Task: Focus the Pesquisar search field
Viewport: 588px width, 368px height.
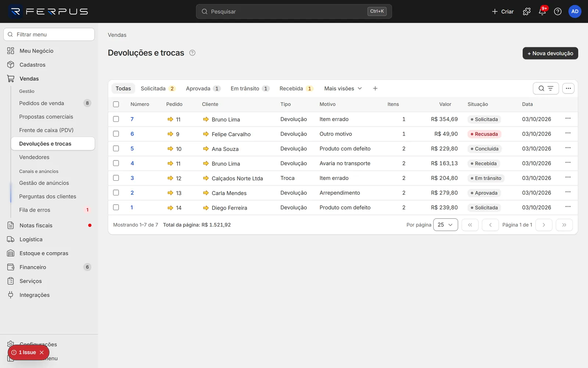Action: [x=294, y=11]
